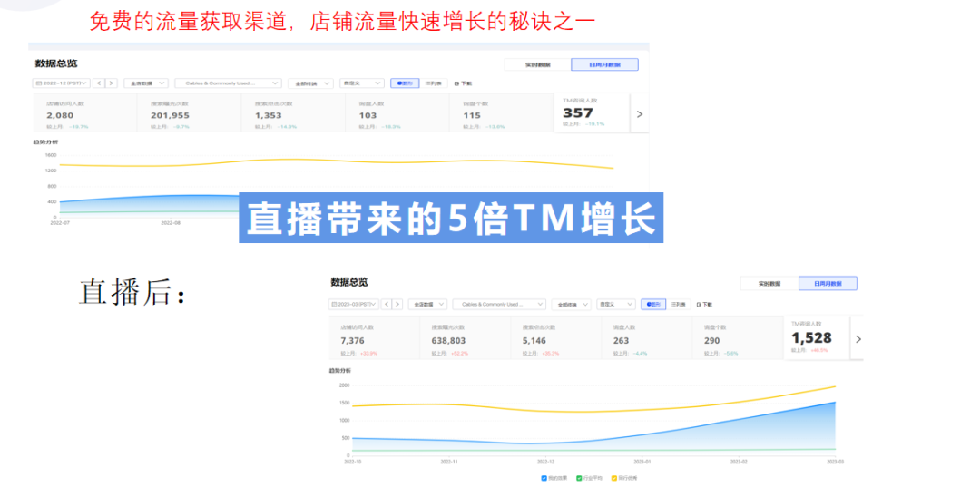
Task: Select 店铺访问人数 card showing 2,080
Action: (84, 114)
